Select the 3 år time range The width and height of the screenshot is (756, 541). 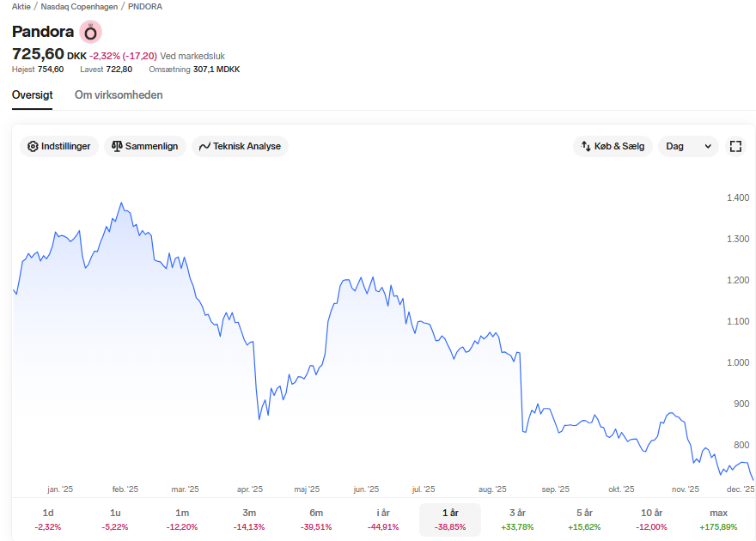pos(517,520)
